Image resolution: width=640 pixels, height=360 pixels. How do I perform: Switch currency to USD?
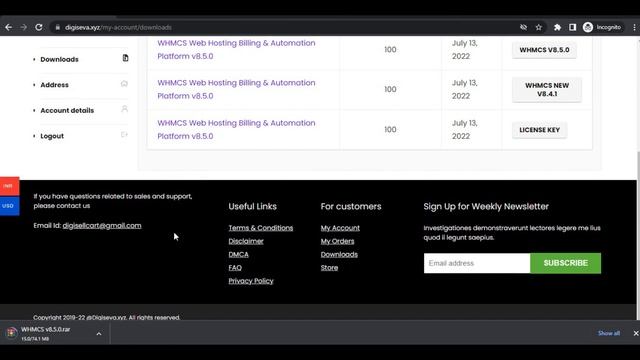click(9, 206)
